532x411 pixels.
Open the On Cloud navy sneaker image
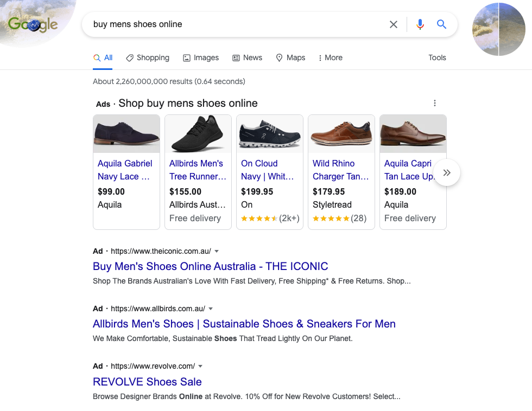point(270,134)
